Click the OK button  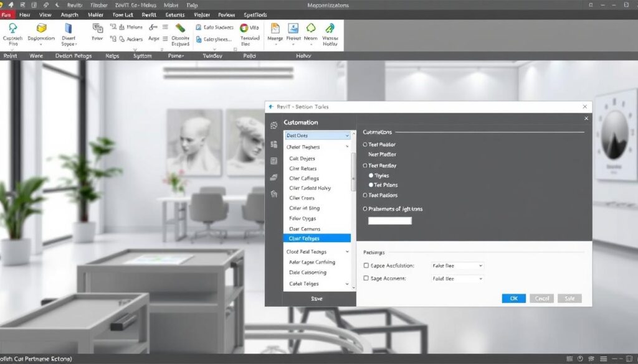[513, 299]
